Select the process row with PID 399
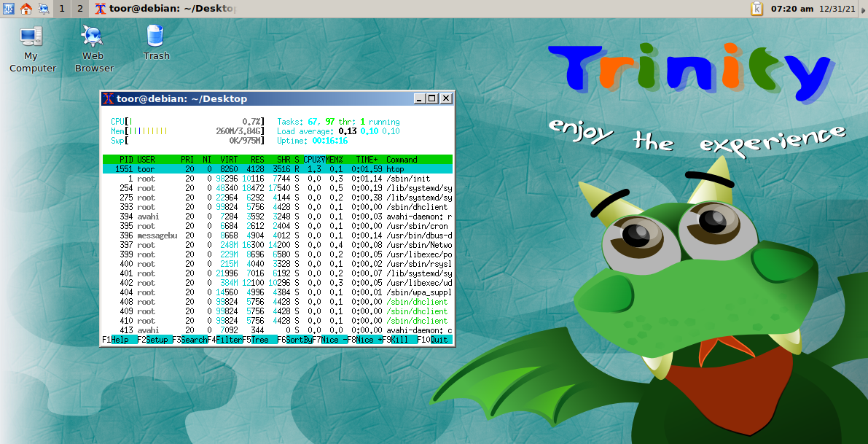 click(278, 254)
